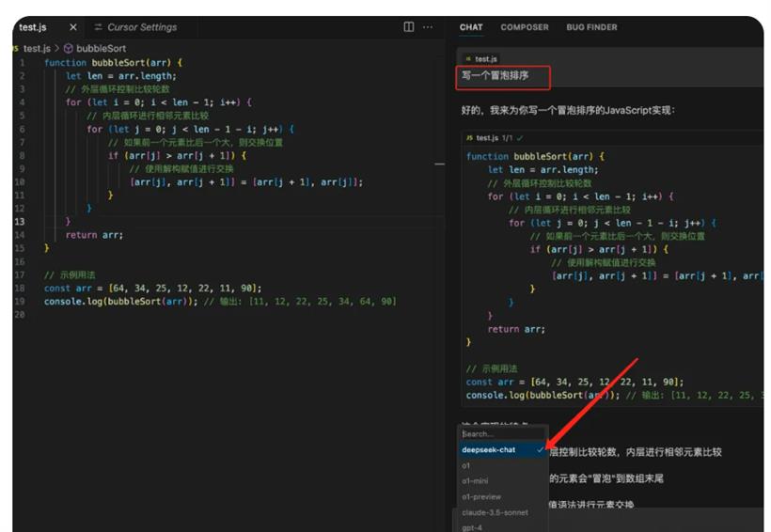Select deepseek-chat model in dropdown
Screen dimensions: 771x532
click(502, 450)
